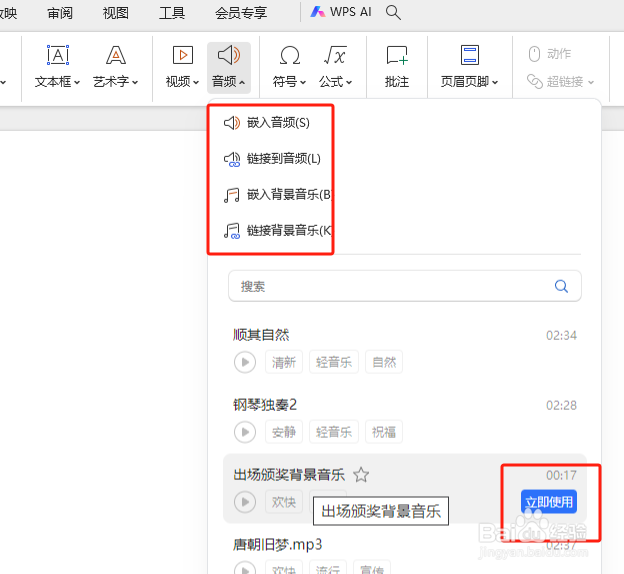The height and width of the screenshot is (574, 624).
Task: Collapse the 音频 dropdown arrow
Action: 242,82
